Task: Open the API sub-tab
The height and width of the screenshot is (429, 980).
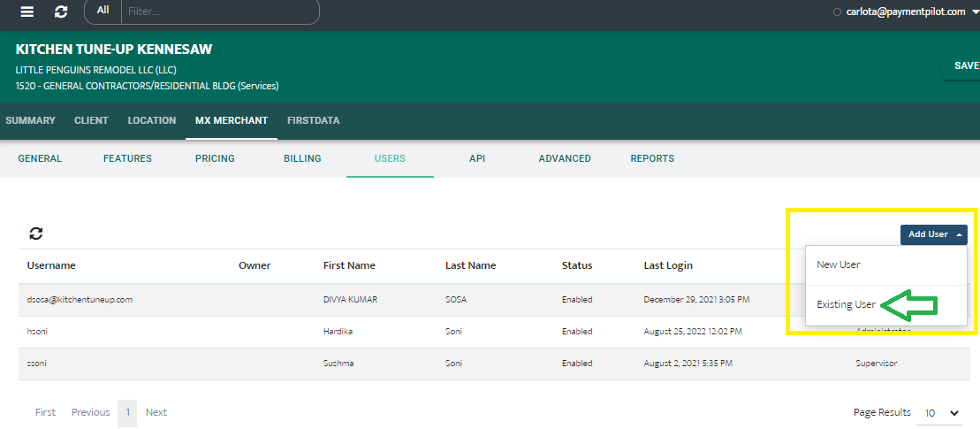Action: 477,158
